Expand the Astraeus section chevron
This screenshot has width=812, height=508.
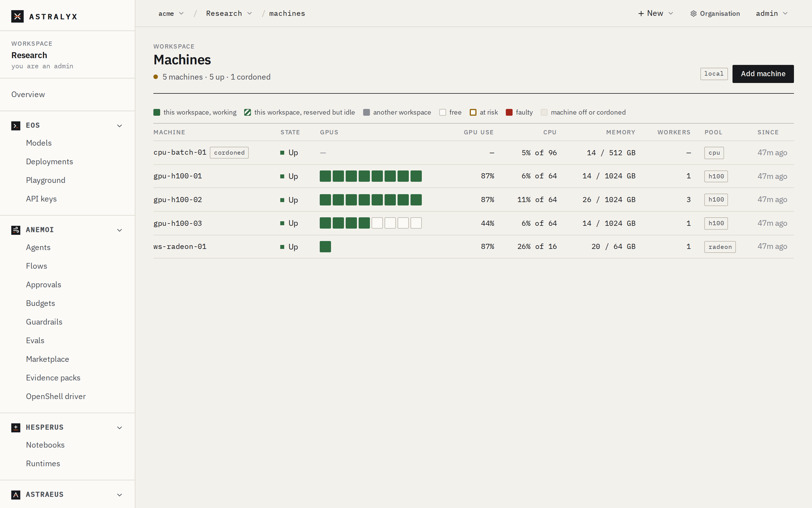(x=120, y=495)
